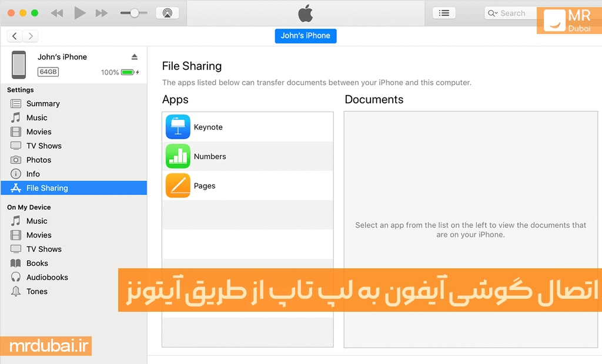Click the Keynote app name text
This screenshot has width=602, height=364.
(x=208, y=127)
